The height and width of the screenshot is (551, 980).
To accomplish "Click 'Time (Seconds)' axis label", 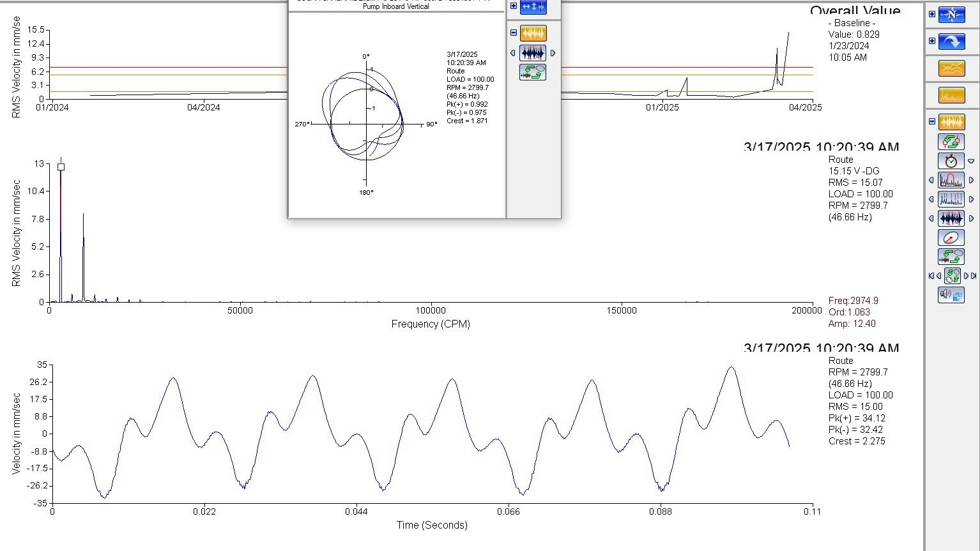I will [432, 525].
